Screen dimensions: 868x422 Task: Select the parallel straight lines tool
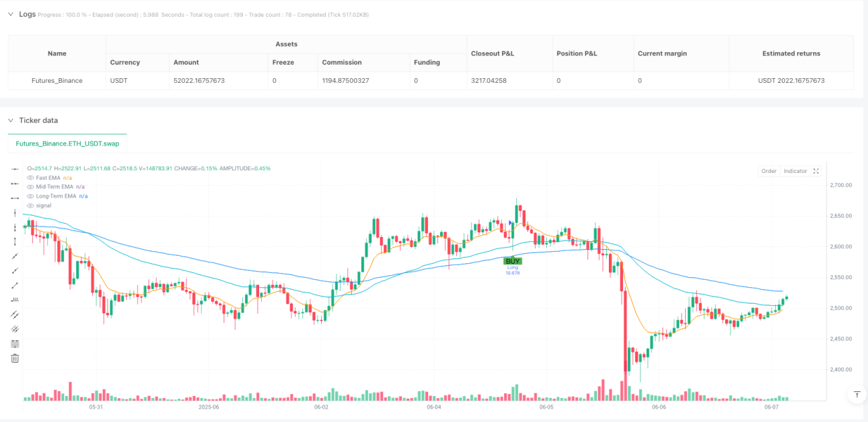(15, 314)
